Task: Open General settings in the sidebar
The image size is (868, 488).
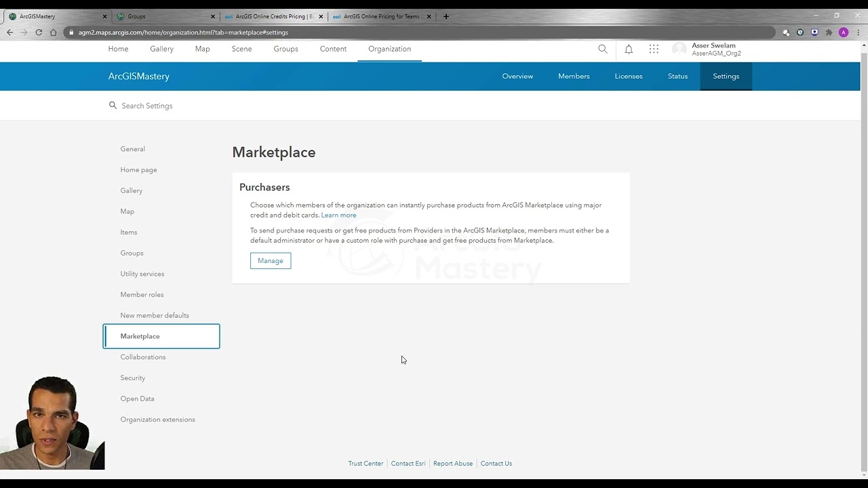Action: 133,149
